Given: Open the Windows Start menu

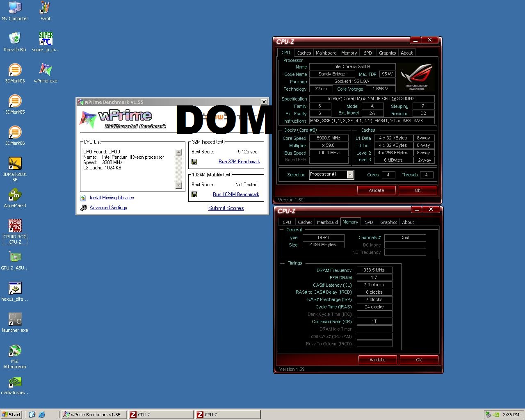Looking at the screenshot, I should pyautogui.click(x=11, y=414).
